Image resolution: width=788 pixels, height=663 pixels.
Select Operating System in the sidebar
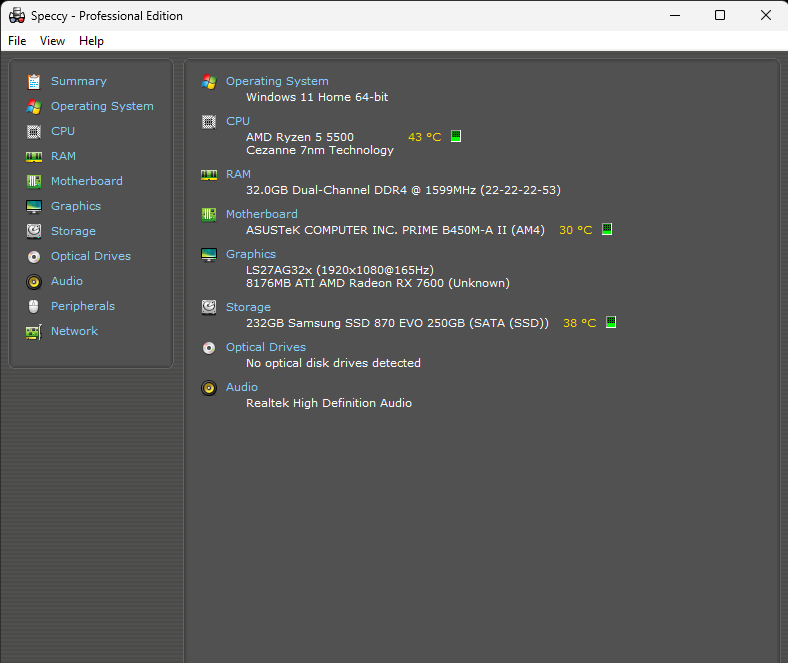coord(102,106)
